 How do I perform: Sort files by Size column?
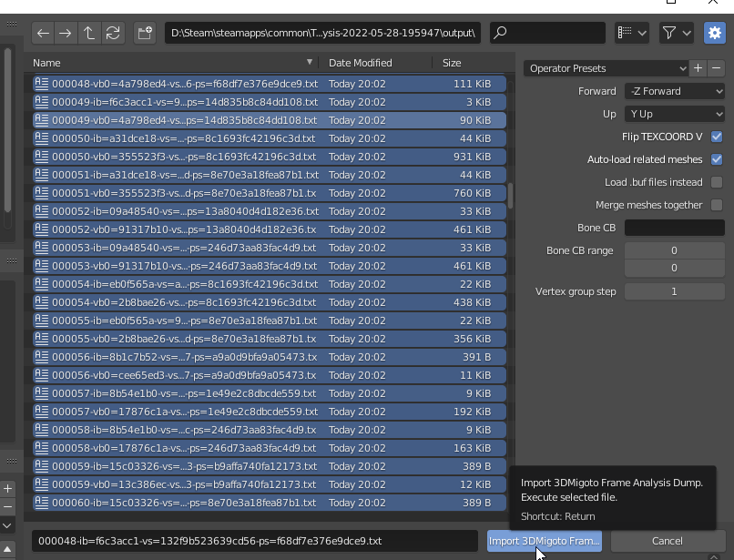click(x=452, y=63)
